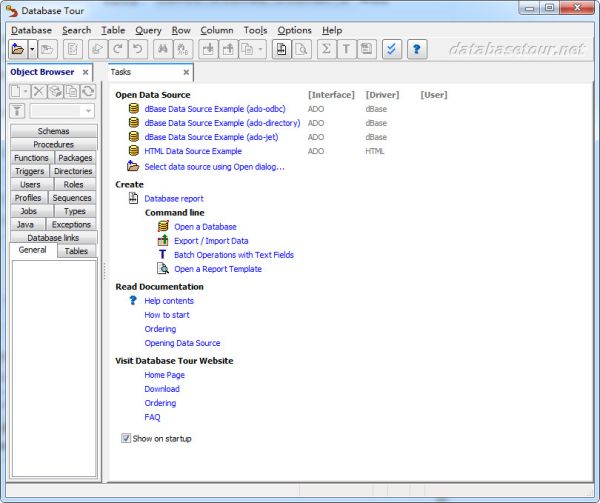Image resolution: width=600 pixels, height=503 pixels.
Task: Open the Help contents link
Action: [x=169, y=301]
